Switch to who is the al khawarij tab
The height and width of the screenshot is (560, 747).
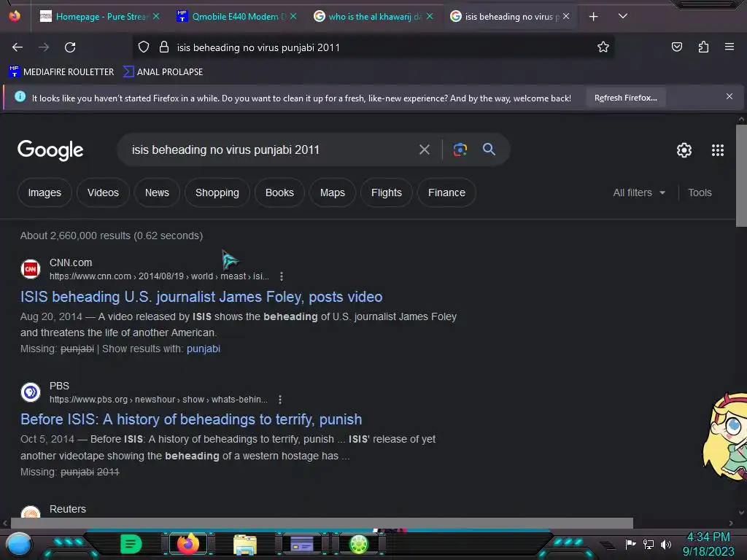pyautogui.click(x=373, y=17)
